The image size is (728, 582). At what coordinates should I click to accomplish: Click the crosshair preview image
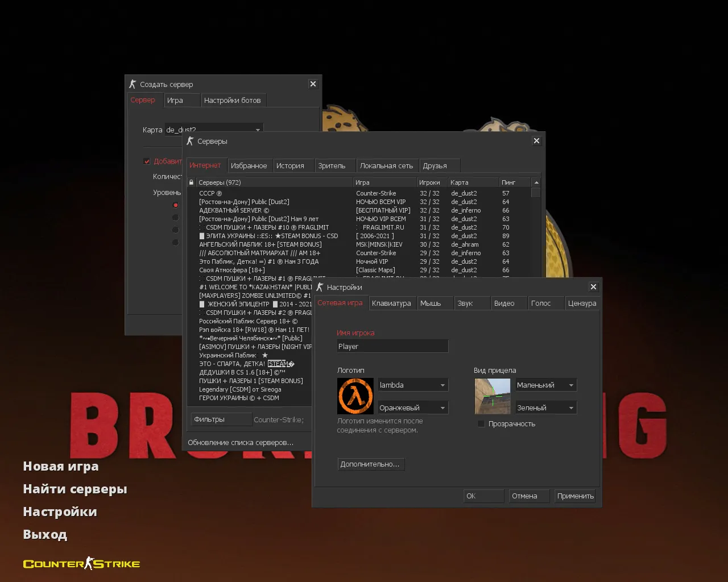(x=493, y=396)
